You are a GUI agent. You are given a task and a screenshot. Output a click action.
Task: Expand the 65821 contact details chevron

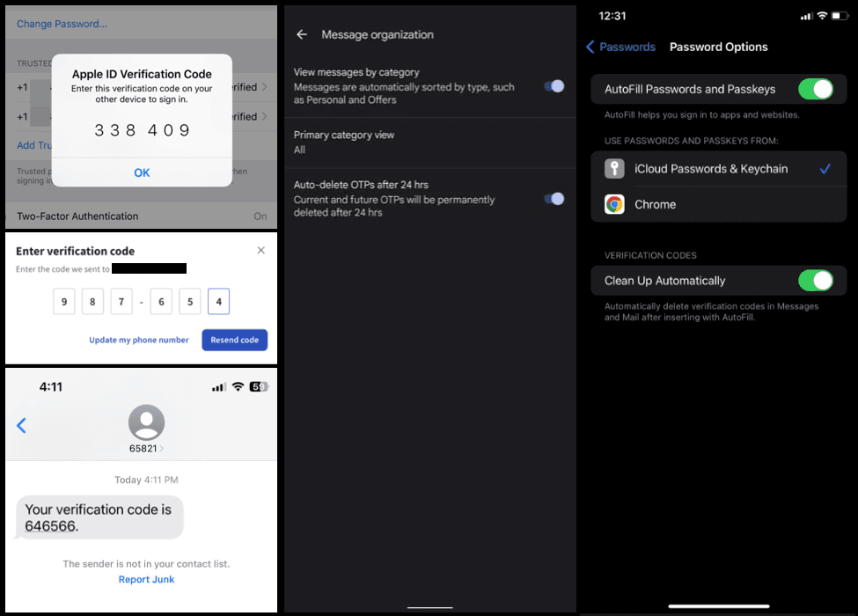click(x=161, y=449)
